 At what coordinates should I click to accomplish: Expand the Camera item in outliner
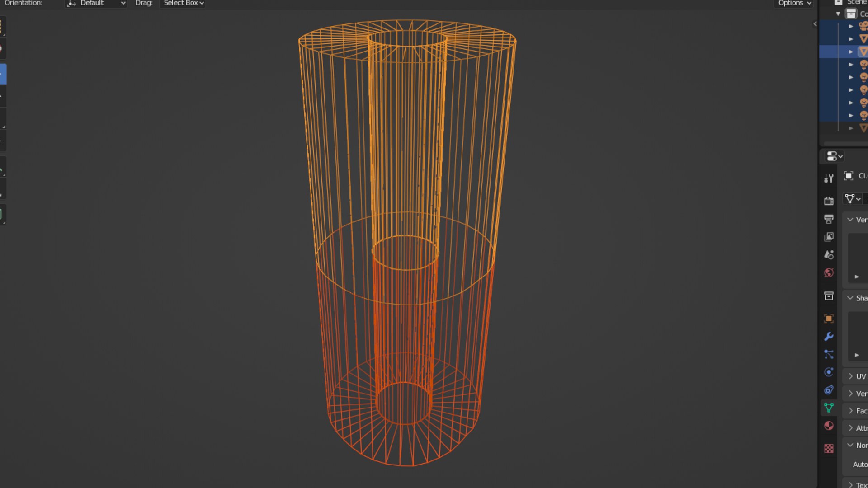(x=851, y=26)
